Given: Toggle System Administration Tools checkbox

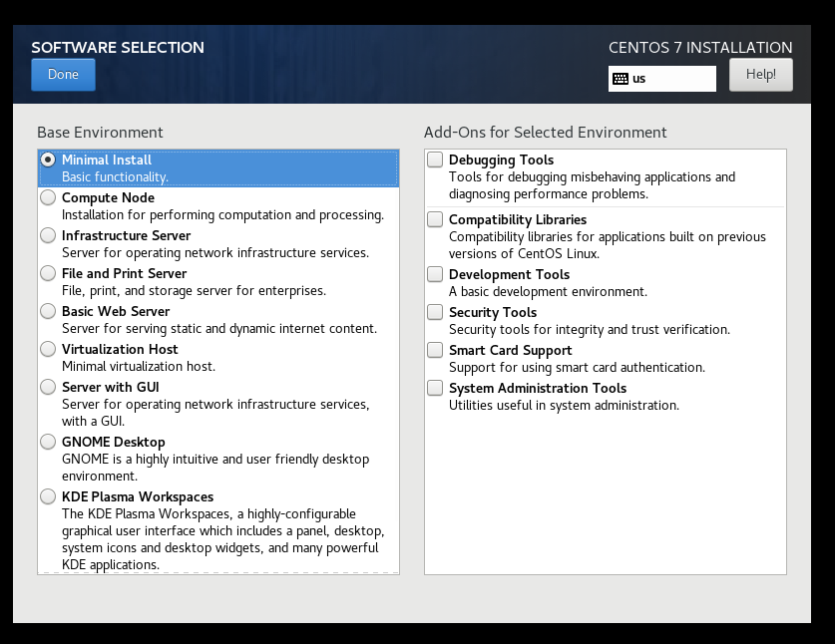Looking at the screenshot, I should [435, 388].
